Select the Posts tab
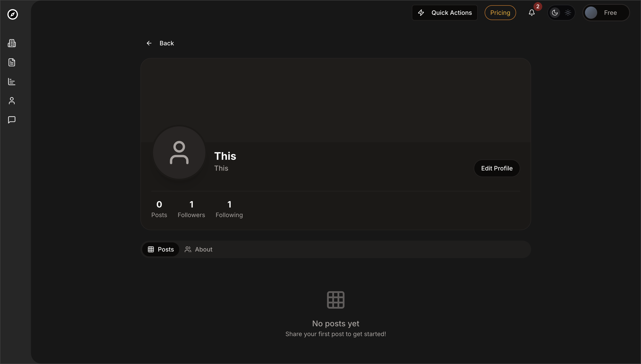 (161, 249)
